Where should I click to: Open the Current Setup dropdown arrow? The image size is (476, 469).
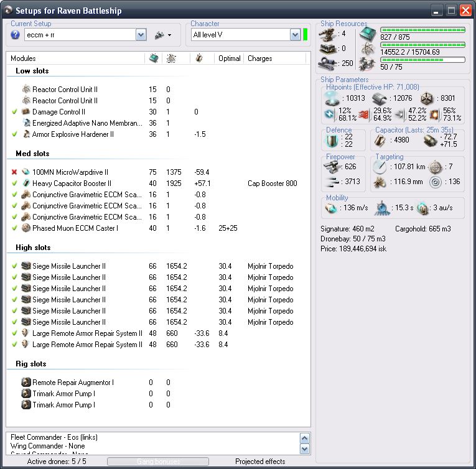141,35
